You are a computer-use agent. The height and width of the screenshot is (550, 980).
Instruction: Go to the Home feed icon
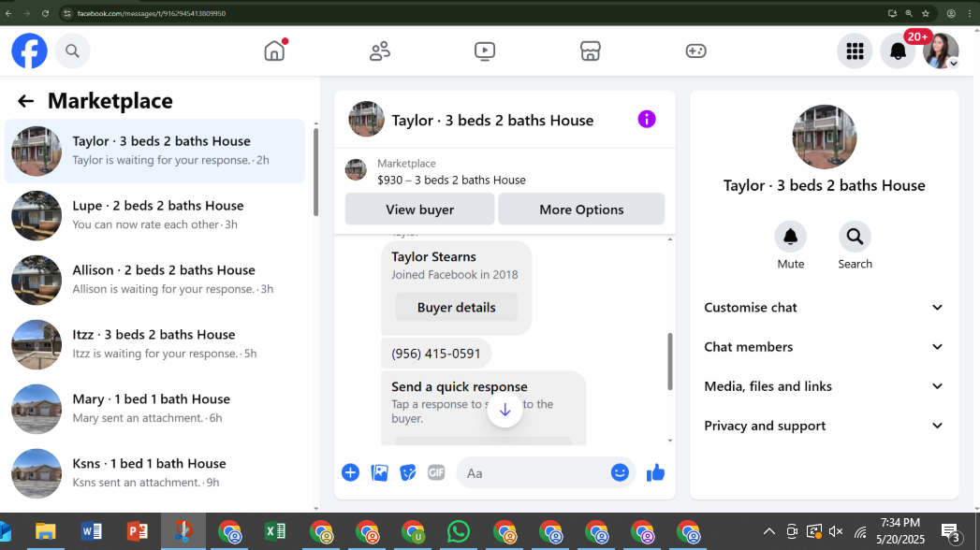(274, 51)
